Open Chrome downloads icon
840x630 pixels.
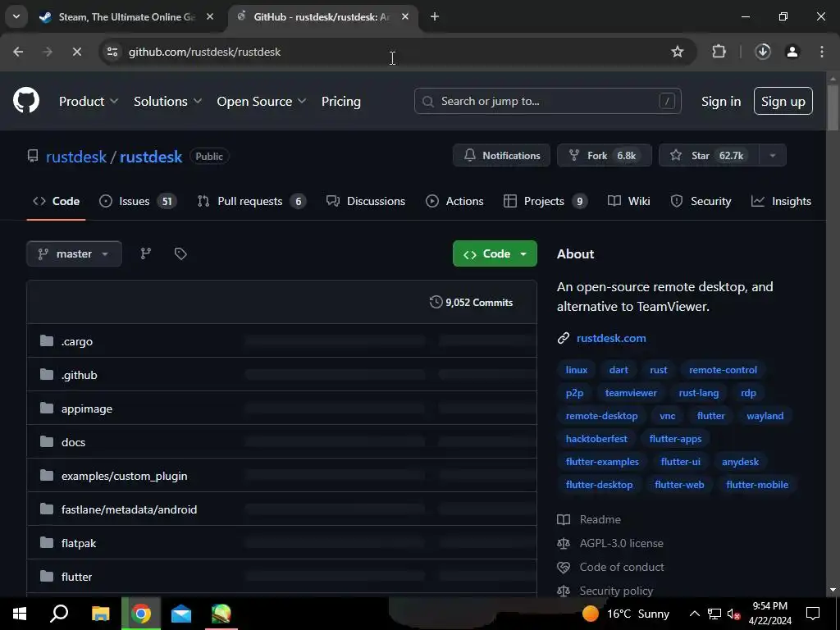(x=763, y=52)
